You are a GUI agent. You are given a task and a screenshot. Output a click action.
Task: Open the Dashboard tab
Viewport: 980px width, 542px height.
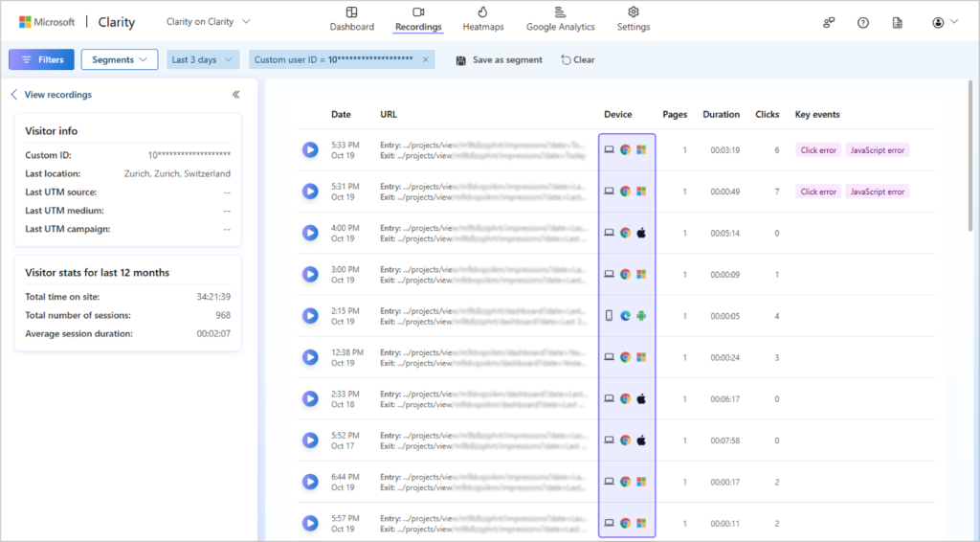tap(352, 19)
